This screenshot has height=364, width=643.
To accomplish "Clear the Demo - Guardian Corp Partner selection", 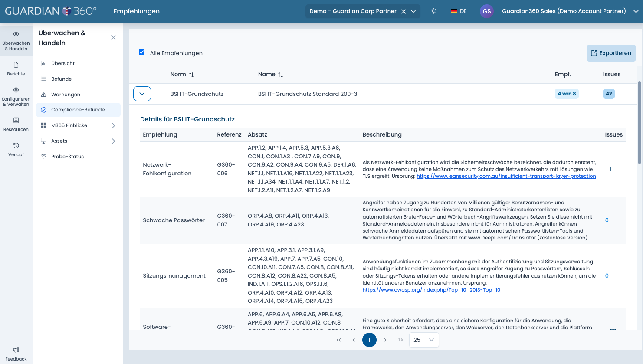I will click(x=404, y=11).
